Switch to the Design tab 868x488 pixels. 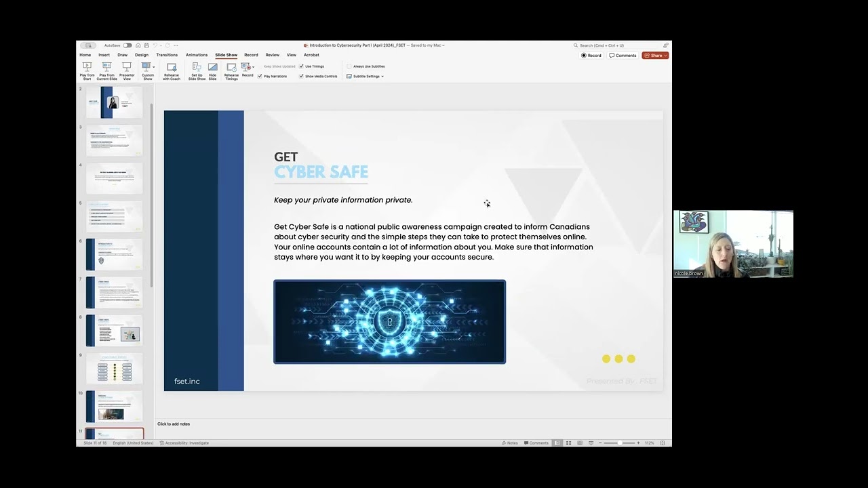coord(142,55)
